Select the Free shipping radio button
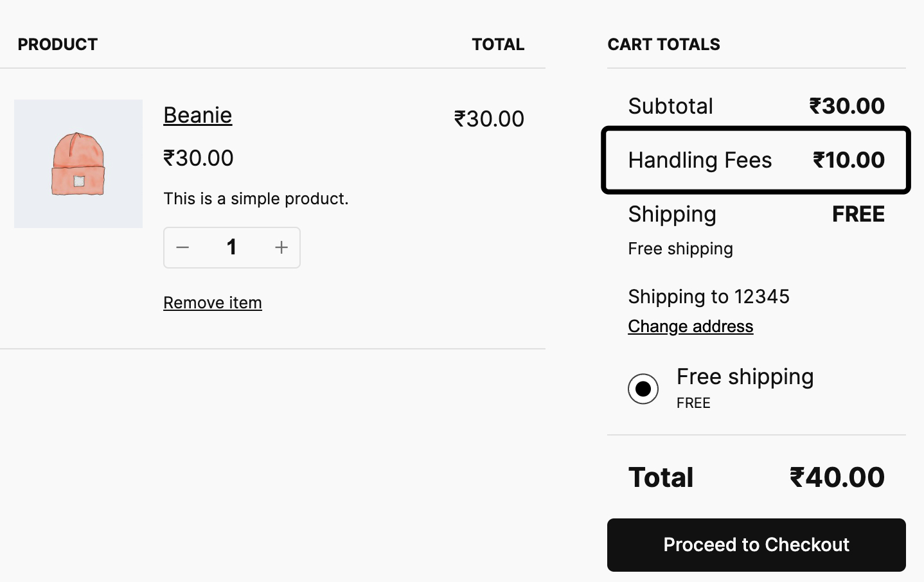 point(643,389)
